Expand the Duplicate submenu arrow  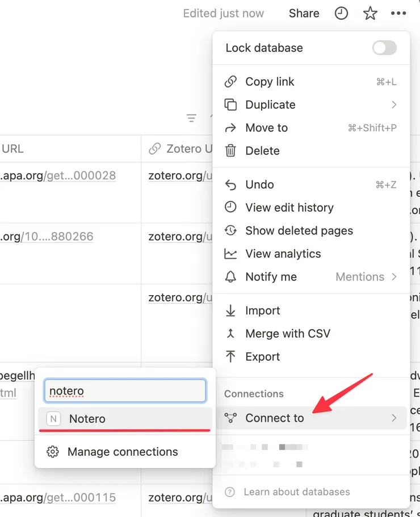394,105
